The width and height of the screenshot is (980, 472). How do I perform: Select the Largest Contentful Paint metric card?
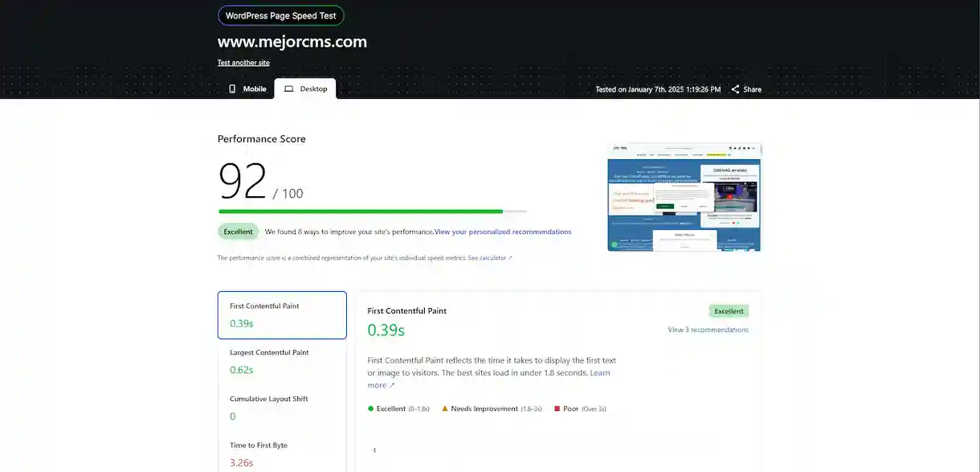pyautogui.click(x=282, y=361)
